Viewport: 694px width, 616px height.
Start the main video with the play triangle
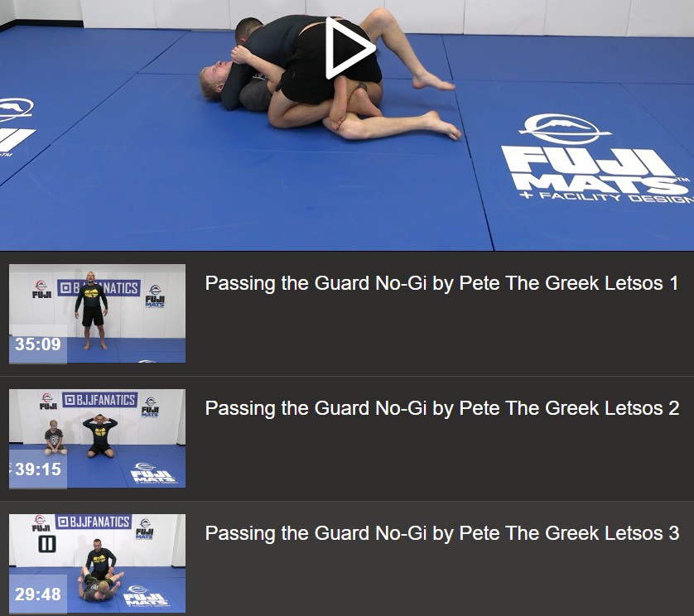(349, 48)
